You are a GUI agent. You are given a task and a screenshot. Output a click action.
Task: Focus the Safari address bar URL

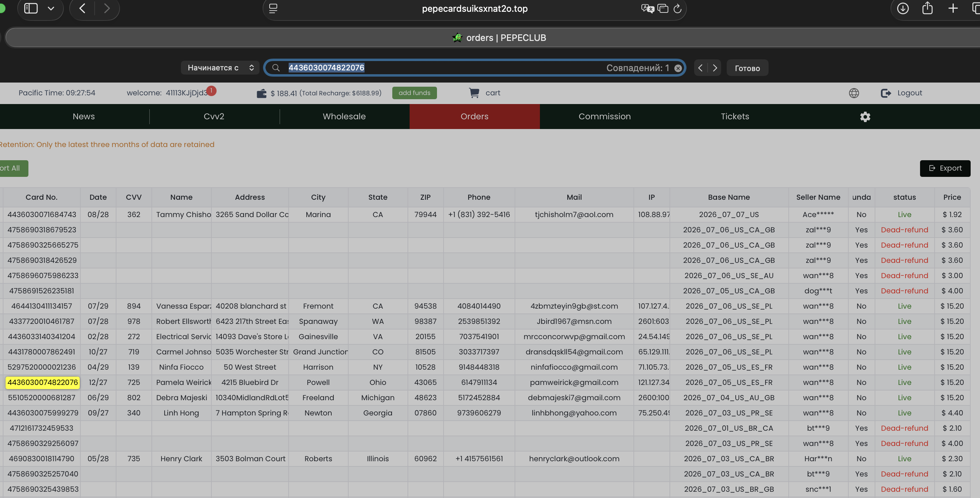tap(474, 8)
